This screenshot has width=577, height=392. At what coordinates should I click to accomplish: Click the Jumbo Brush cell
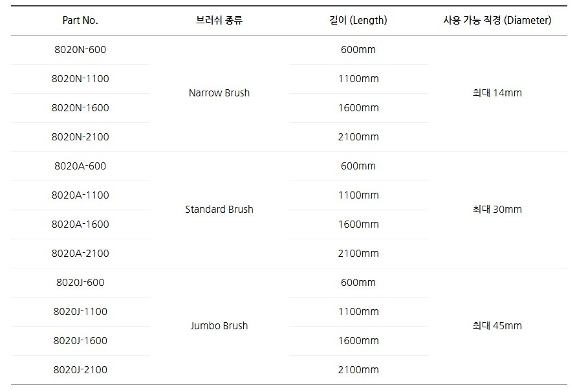219,326
